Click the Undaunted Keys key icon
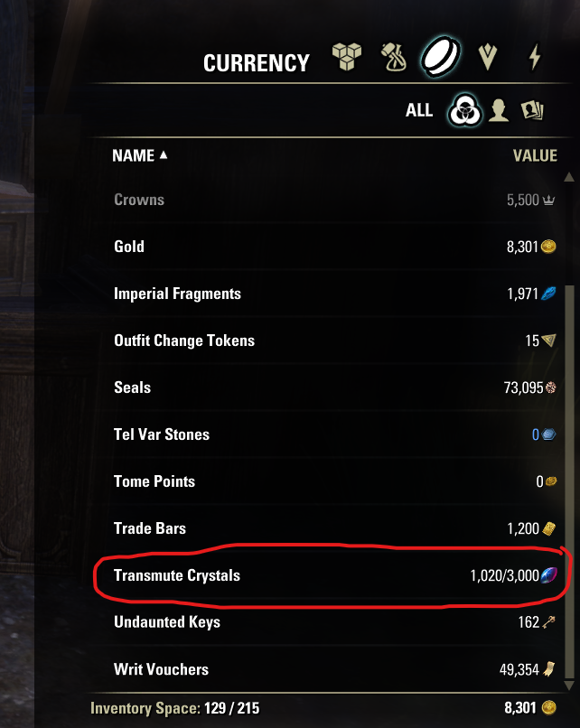580x728 pixels. (x=550, y=622)
